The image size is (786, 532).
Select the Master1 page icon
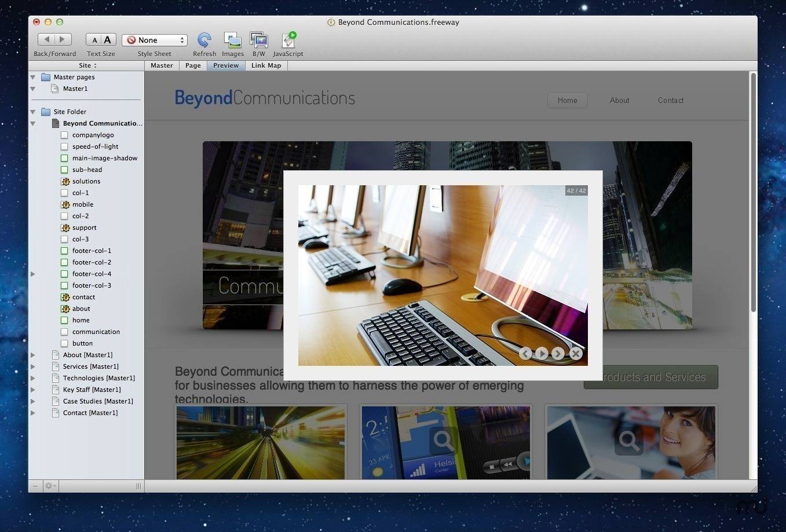(x=55, y=89)
